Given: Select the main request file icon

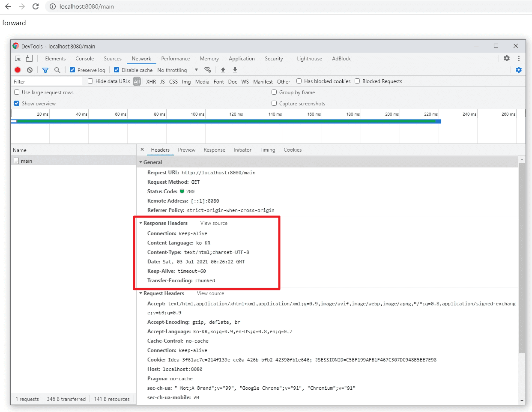Looking at the screenshot, I should [x=16, y=161].
